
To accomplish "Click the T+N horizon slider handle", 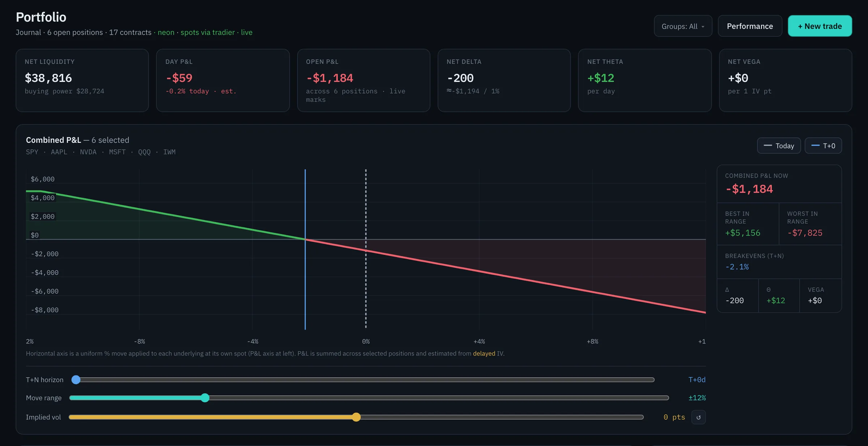I will click(76, 379).
